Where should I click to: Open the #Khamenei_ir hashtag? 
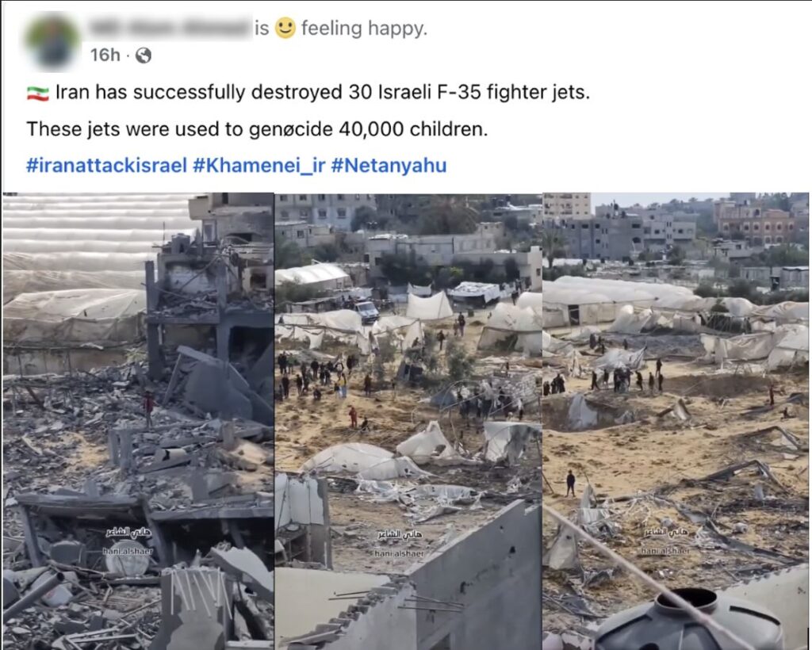pos(259,166)
